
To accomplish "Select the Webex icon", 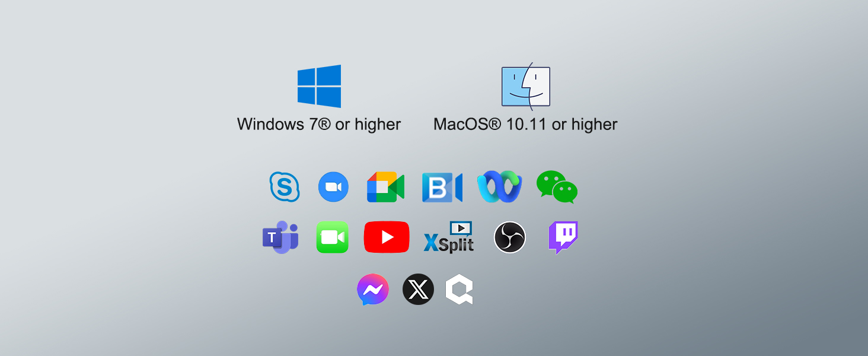I will (x=500, y=187).
